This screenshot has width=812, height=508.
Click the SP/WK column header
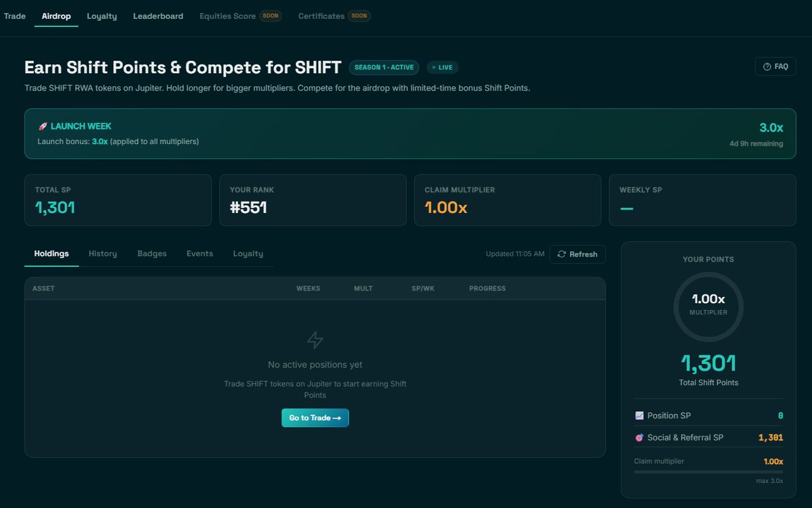[x=423, y=289]
